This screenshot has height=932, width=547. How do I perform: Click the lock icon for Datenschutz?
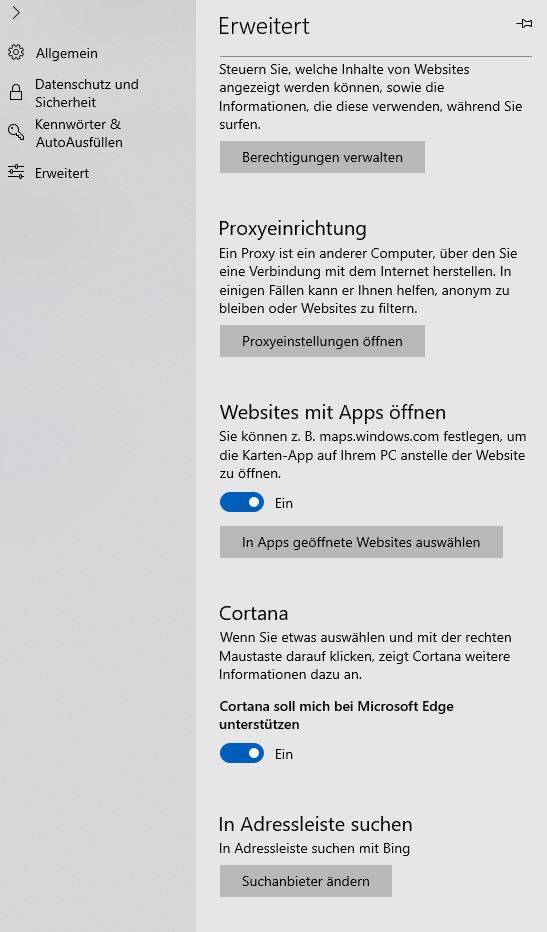click(x=16, y=93)
